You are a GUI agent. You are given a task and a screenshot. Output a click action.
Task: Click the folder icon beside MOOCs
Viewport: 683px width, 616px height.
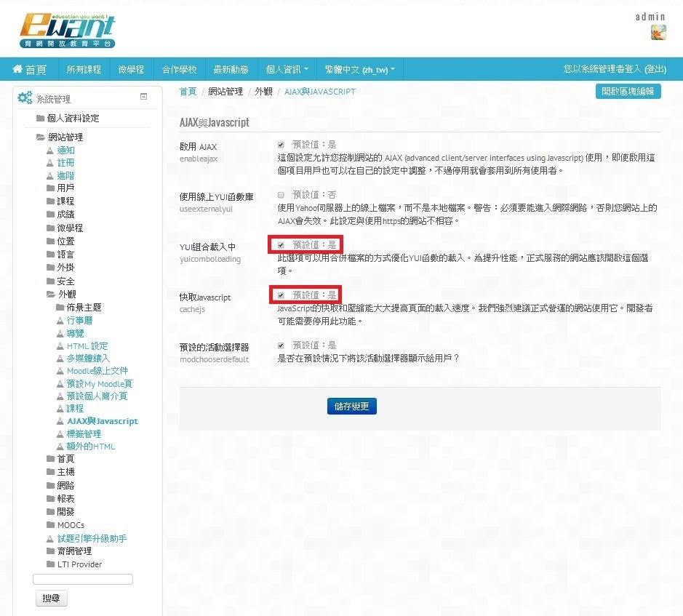50,525
